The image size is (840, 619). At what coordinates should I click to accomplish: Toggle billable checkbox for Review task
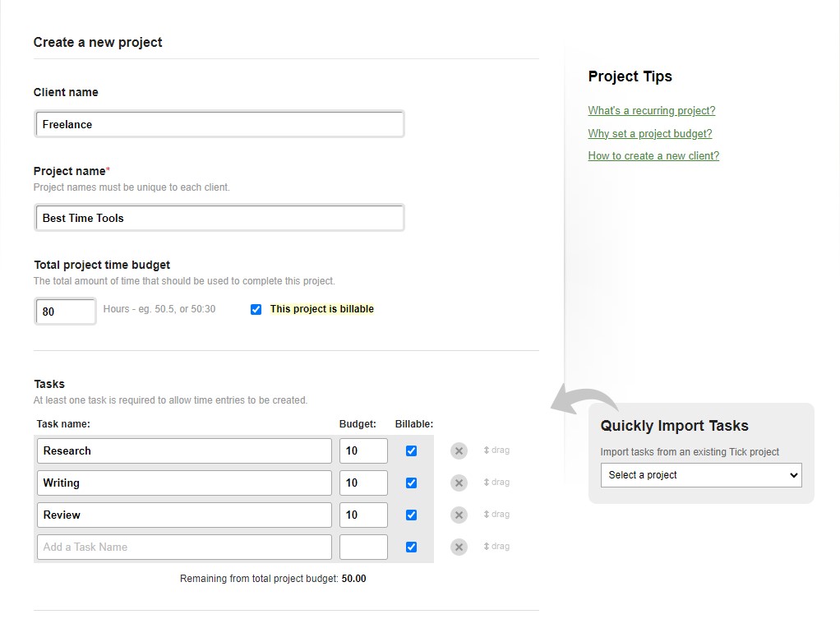click(411, 515)
